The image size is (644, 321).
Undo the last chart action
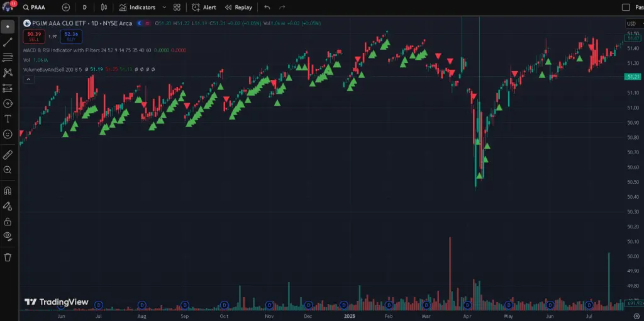pos(267,8)
